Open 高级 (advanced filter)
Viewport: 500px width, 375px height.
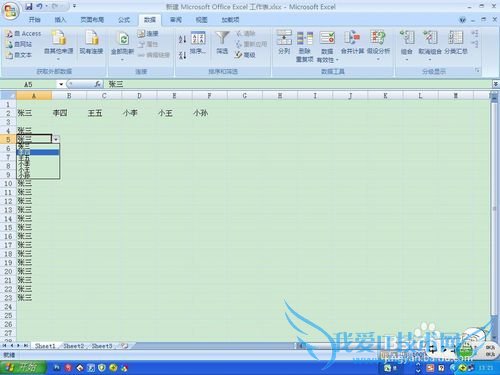pos(245,55)
